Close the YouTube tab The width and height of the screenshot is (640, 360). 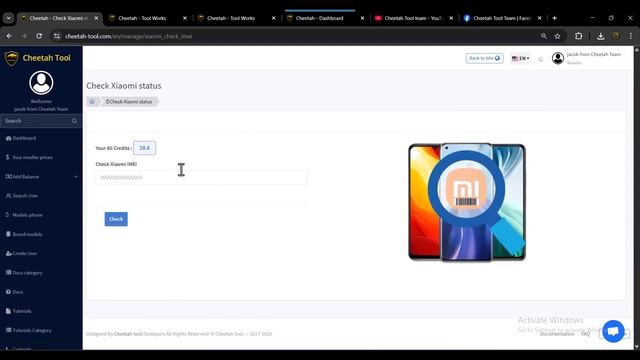click(451, 18)
